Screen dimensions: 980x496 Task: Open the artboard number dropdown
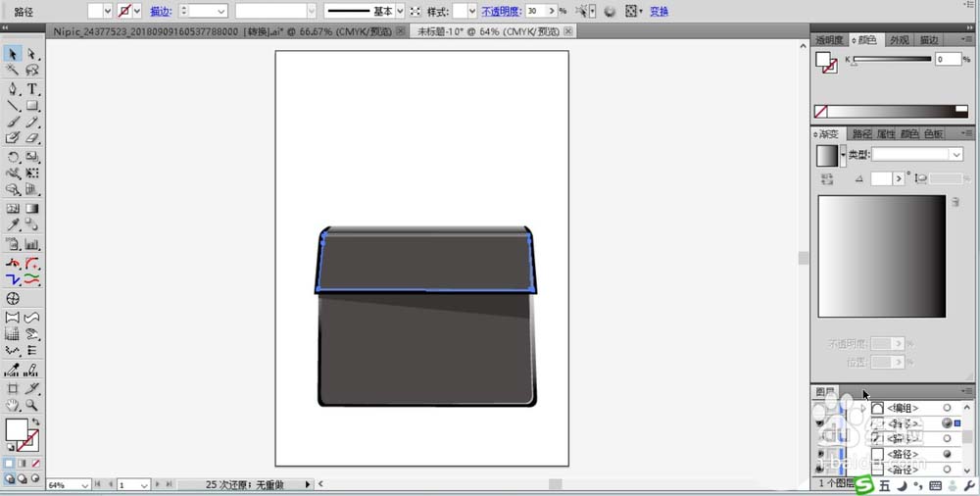point(144,485)
